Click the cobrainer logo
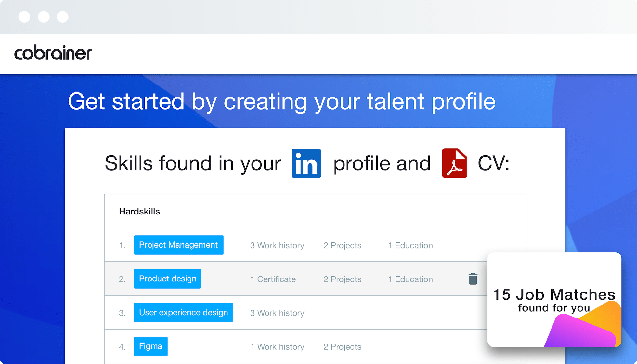 (53, 53)
